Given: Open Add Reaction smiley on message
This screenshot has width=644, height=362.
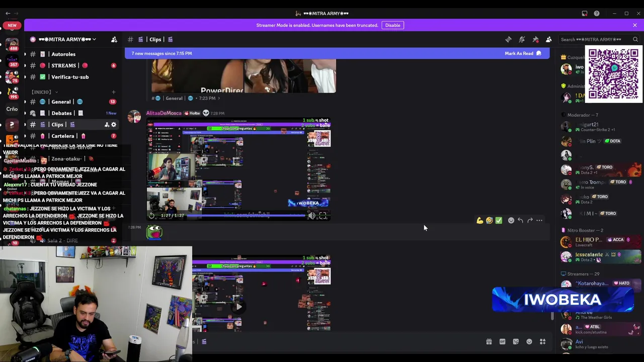Looking at the screenshot, I should click(511, 220).
